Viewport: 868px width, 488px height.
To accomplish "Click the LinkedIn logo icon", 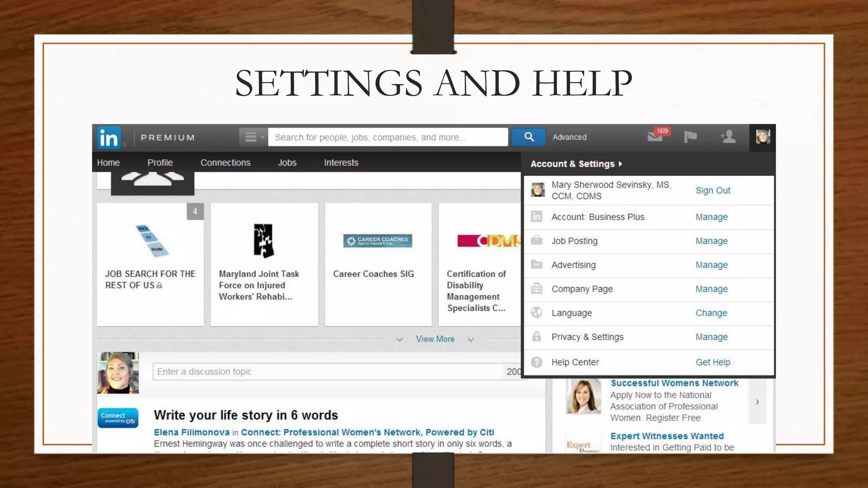I will (109, 138).
